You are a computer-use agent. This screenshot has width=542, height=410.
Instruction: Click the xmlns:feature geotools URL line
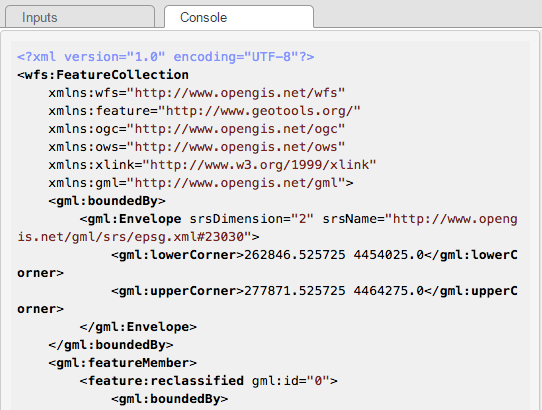pyautogui.click(x=205, y=111)
